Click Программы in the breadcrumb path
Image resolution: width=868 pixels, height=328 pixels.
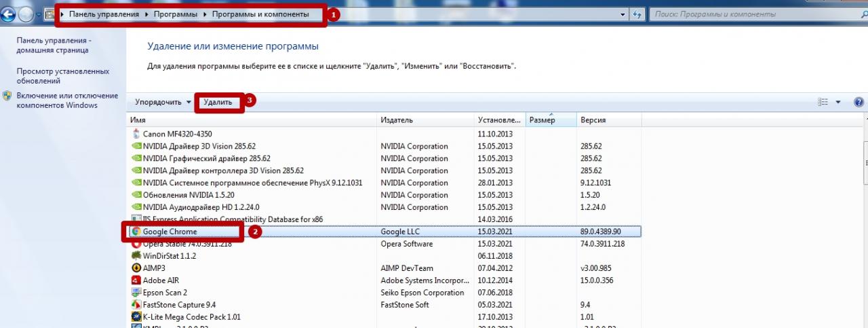click(x=176, y=14)
